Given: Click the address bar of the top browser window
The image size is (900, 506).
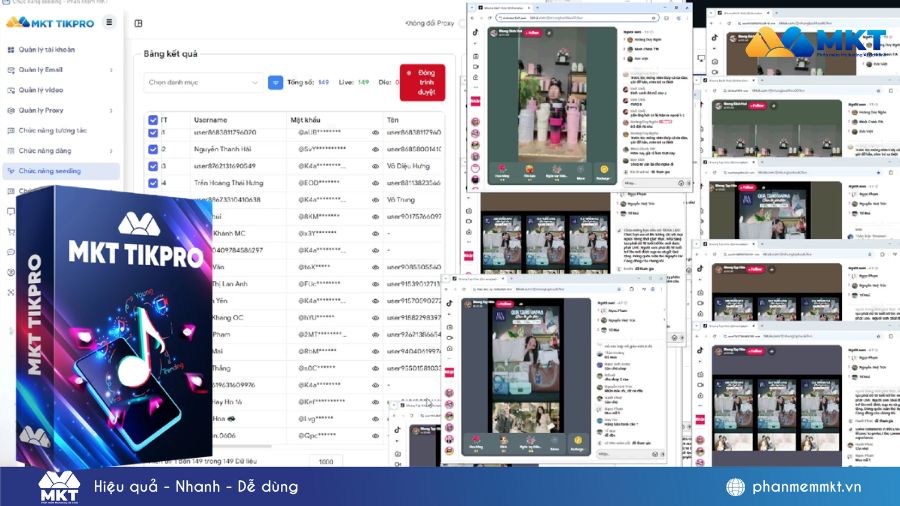Looking at the screenshot, I should click(x=577, y=18).
